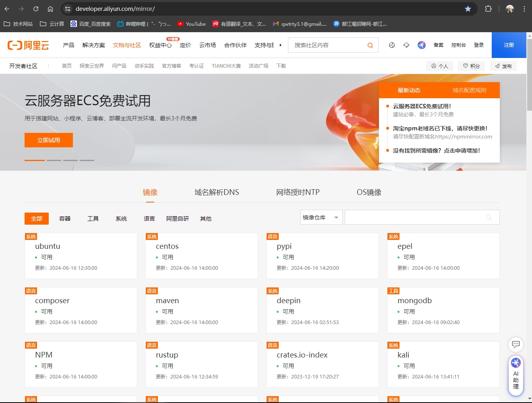The width and height of the screenshot is (532, 403).
Task: Filter mirrors by 系统
Action: (121, 219)
